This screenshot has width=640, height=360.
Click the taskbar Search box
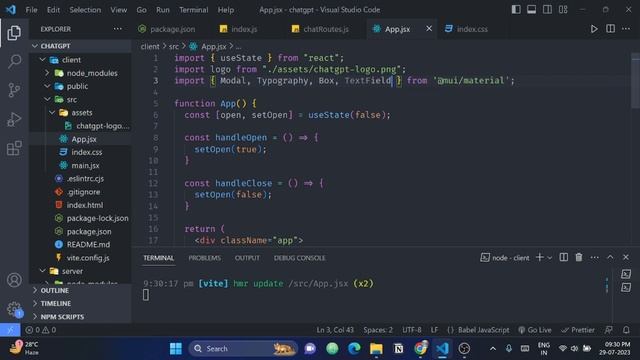point(243,349)
